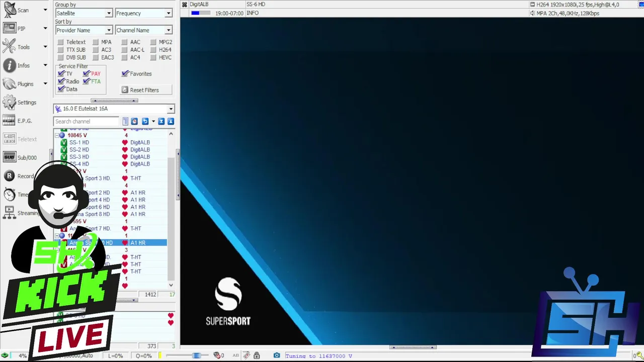Click the green status icon at bottom-left
Image resolution: width=644 pixels, height=362 pixels.
[5, 355]
